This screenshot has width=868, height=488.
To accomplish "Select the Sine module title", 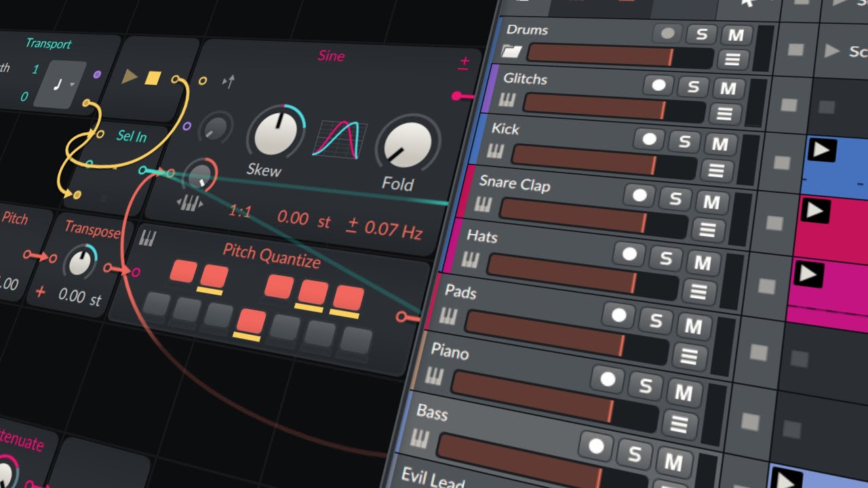I will coord(331,56).
